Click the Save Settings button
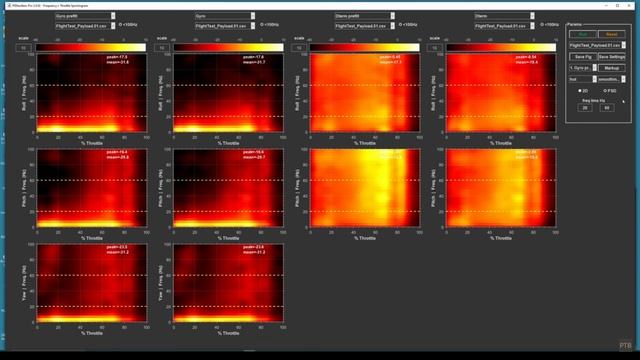 611,57
